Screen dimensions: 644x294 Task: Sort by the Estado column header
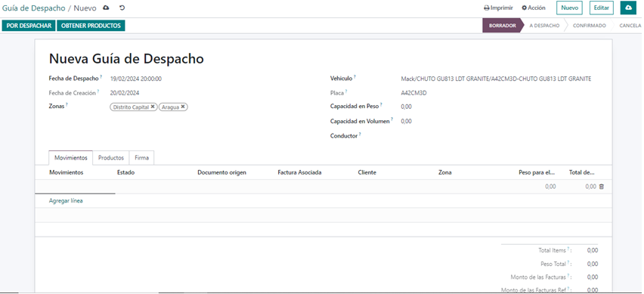click(x=125, y=172)
